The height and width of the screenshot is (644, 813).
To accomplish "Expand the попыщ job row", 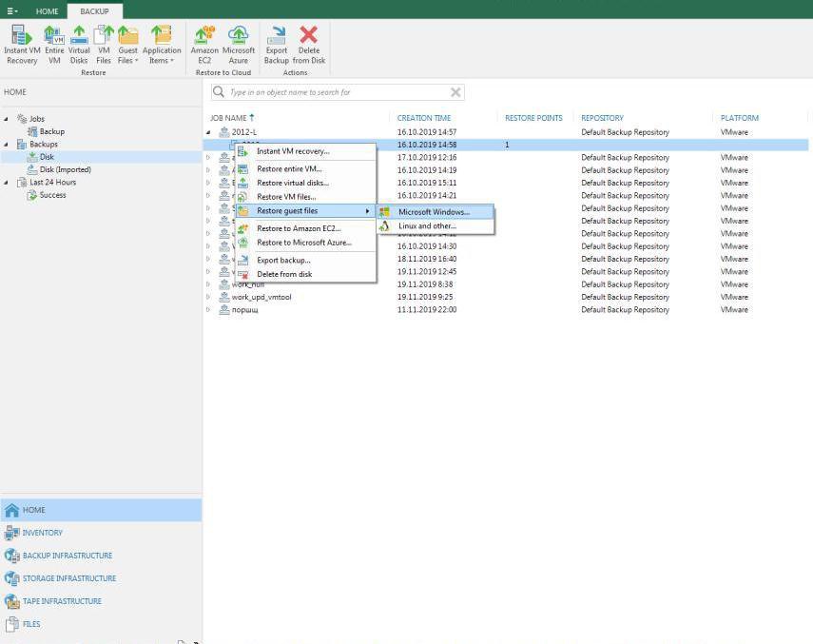I will 208,309.
